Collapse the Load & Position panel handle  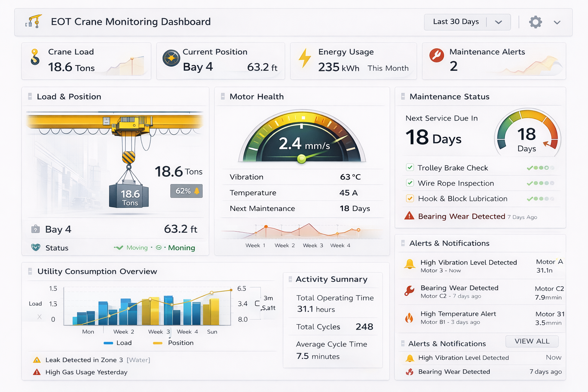coord(30,96)
